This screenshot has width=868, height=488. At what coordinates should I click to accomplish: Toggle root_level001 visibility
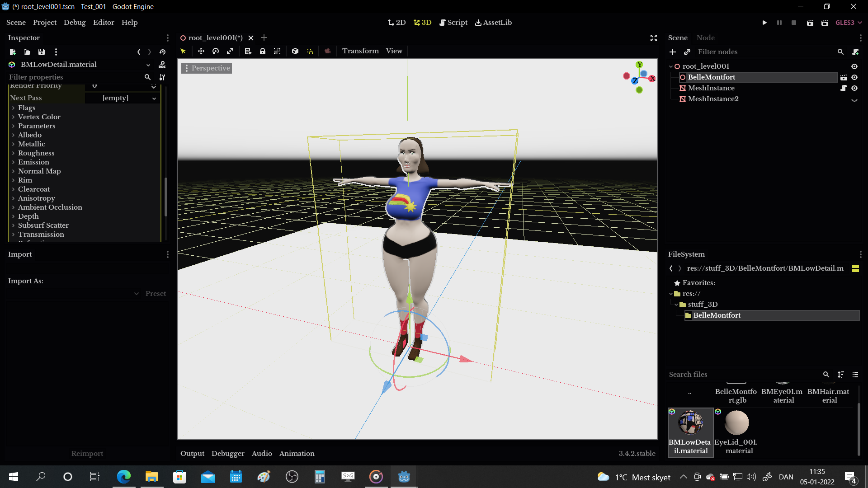(x=855, y=66)
